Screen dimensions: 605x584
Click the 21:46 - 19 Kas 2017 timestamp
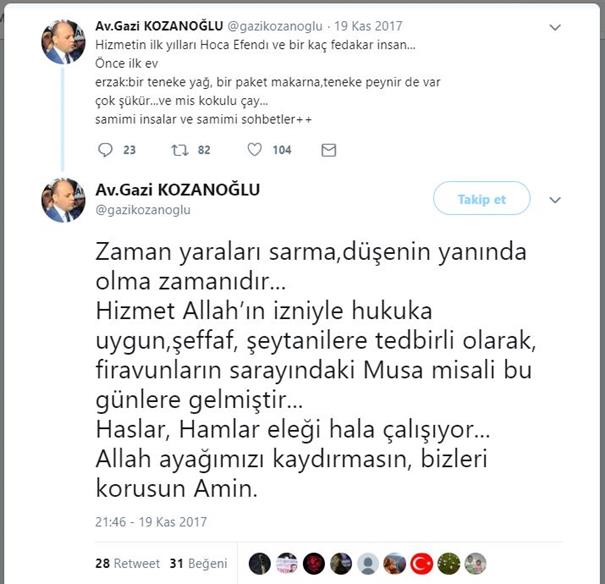(x=151, y=522)
